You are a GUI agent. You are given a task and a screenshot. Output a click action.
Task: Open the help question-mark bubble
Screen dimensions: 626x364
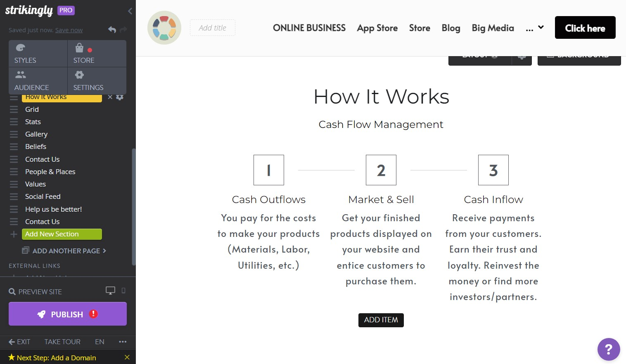click(x=608, y=349)
